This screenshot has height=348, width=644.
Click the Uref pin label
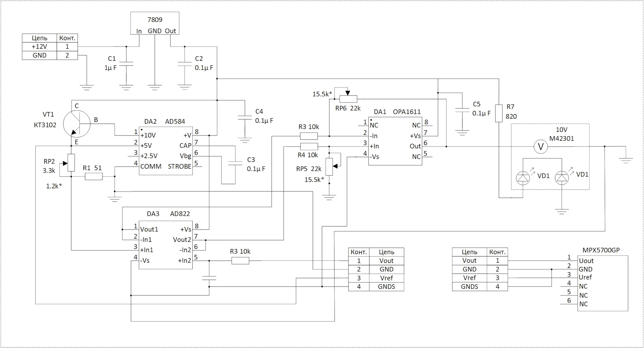click(x=585, y=277)
